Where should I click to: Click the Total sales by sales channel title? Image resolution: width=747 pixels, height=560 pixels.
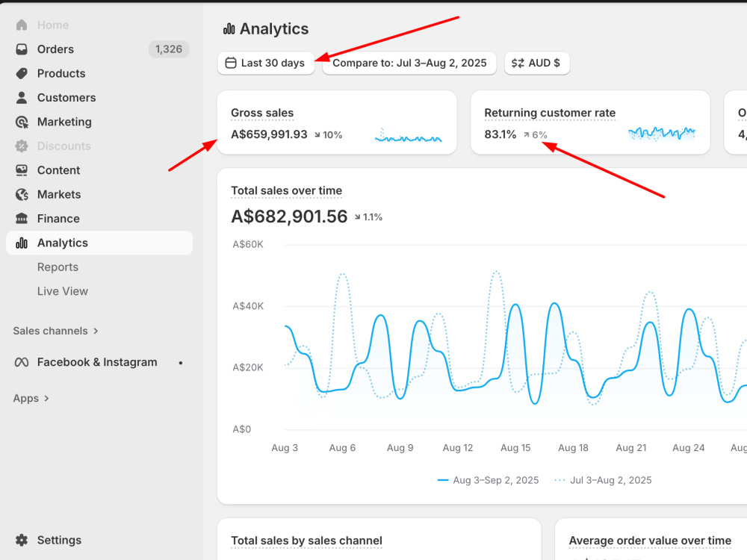point(306,541)
